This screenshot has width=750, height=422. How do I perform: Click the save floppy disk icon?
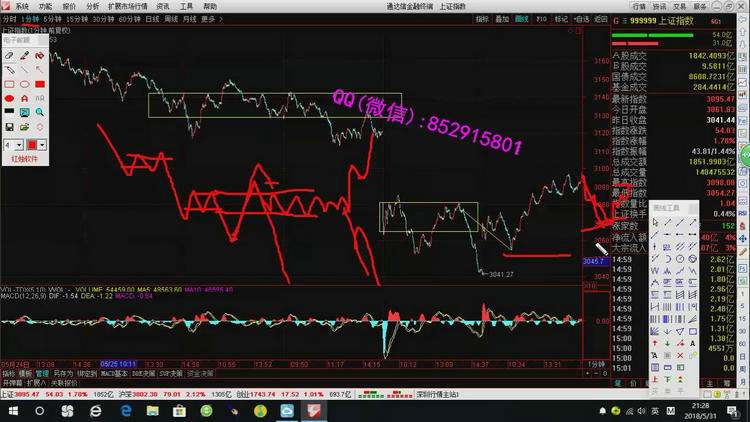10,127
